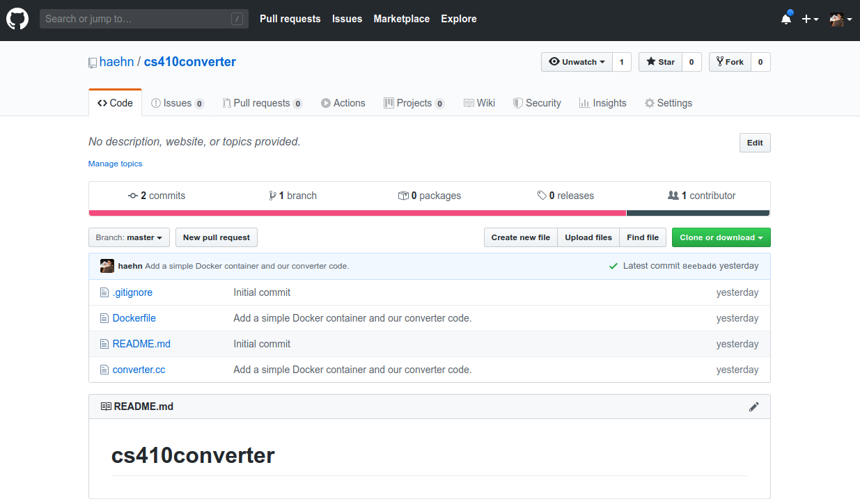Click the cs410converter README heading
This screenshot has height=504, width=860.
193,455
